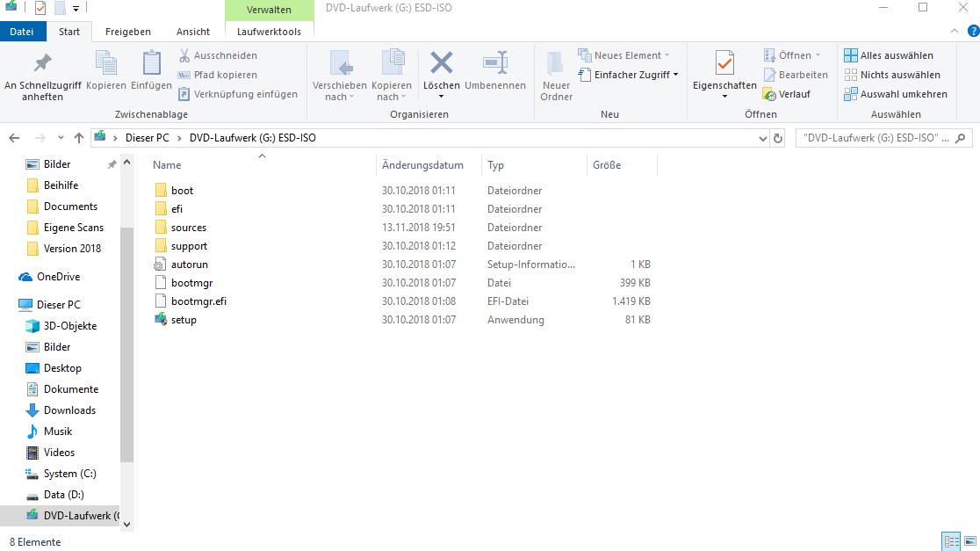Image resolution: width=980 pixels, height=551 pixels.
Task: Click the Verschieben nach icon
Action: 340,62
